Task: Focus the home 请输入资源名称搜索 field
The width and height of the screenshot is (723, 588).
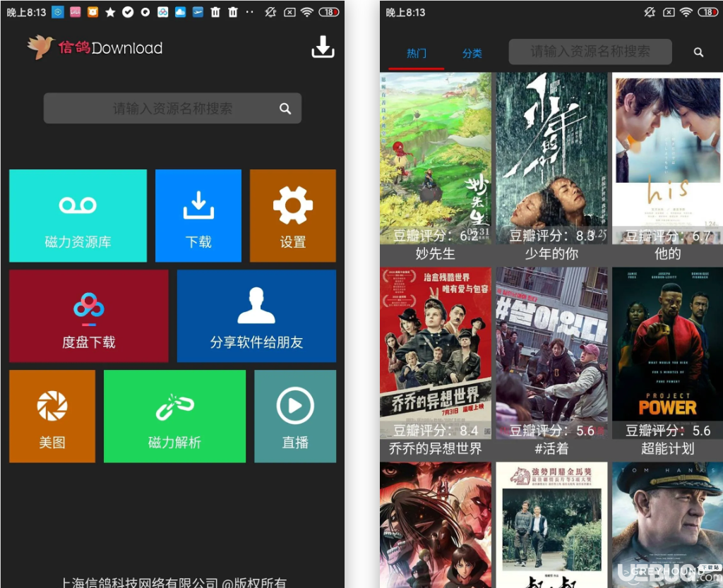Action: [x=172, y=108]
